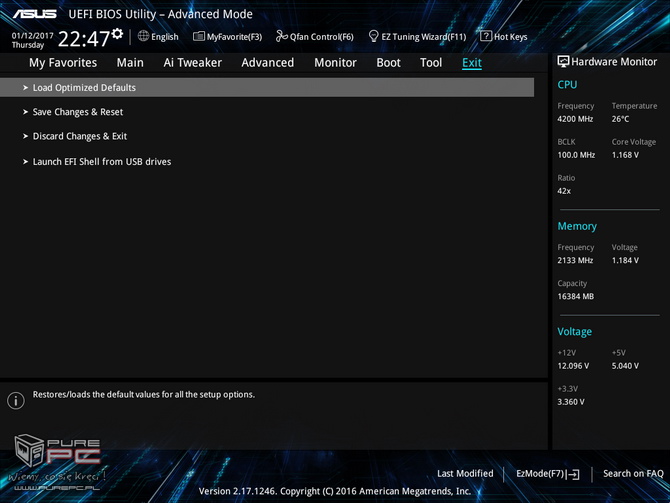Choose Discard Changes & Exit
Image resolution: width=670 pixels, height=503 pixels.
pos(80,136)
